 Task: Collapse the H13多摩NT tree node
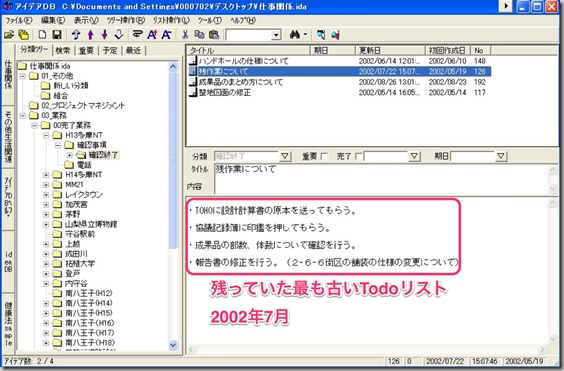pos(46,135)
